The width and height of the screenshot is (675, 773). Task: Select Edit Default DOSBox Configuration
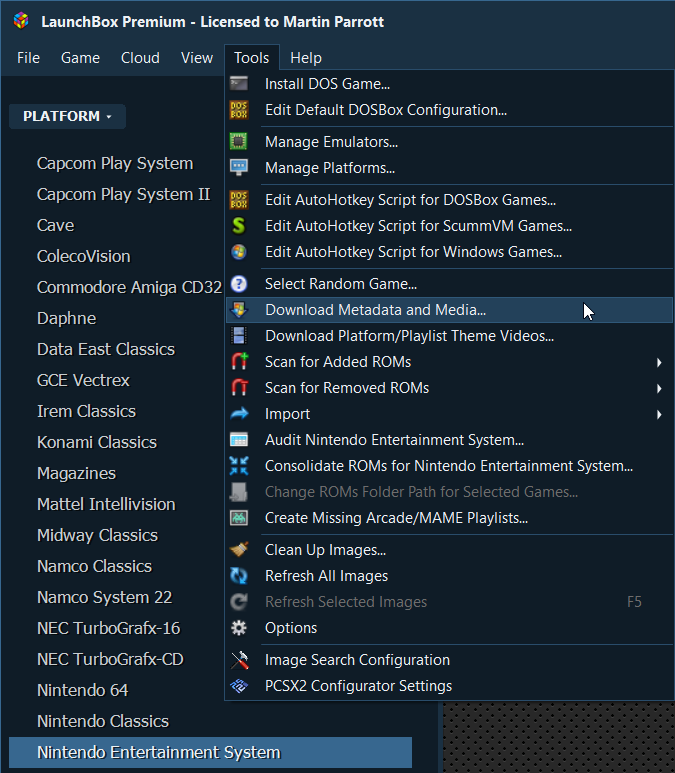point(449,110)
